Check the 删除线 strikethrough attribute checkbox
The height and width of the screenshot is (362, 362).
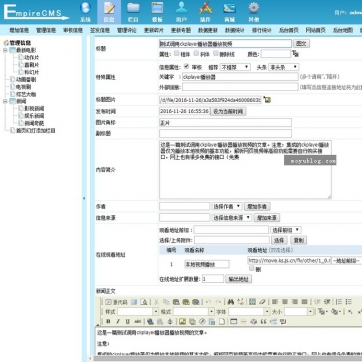pos(216,53)
